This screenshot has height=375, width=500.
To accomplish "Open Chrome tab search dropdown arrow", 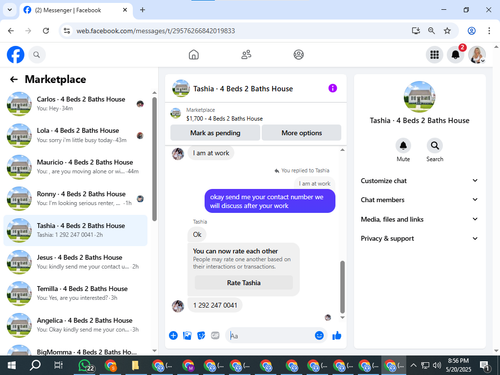I will coord(10,10).
